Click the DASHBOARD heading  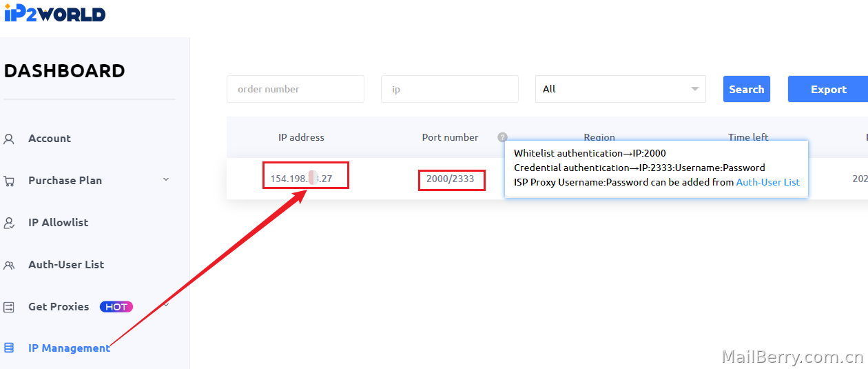tap(65, 70)
